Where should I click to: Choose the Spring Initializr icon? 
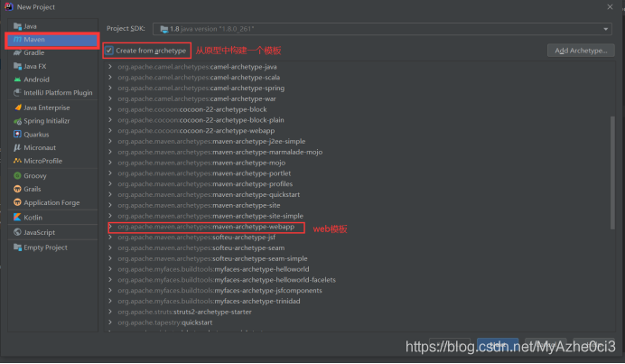tap(17, 121)
